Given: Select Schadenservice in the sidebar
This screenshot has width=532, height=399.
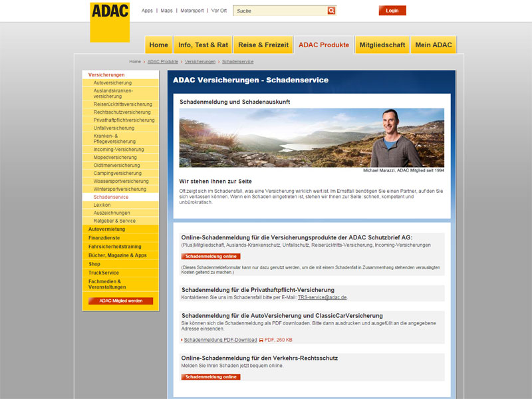Looking at the screenshot, I should coord(120,197).
